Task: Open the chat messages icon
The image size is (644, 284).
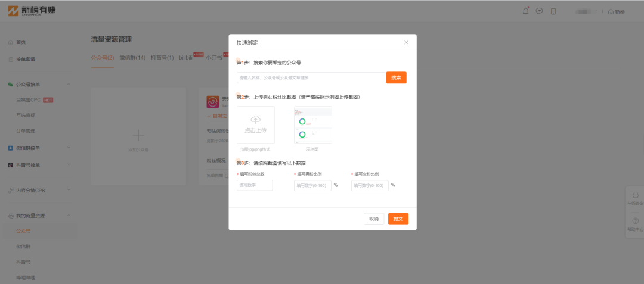Action: coord(540,11)
